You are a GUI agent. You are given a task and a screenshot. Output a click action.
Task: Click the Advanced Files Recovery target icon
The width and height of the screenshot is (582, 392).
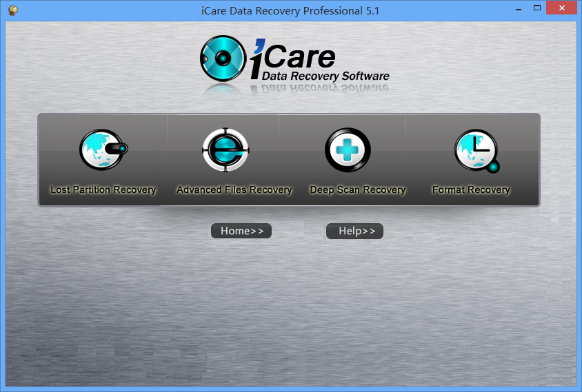[225, 149]
